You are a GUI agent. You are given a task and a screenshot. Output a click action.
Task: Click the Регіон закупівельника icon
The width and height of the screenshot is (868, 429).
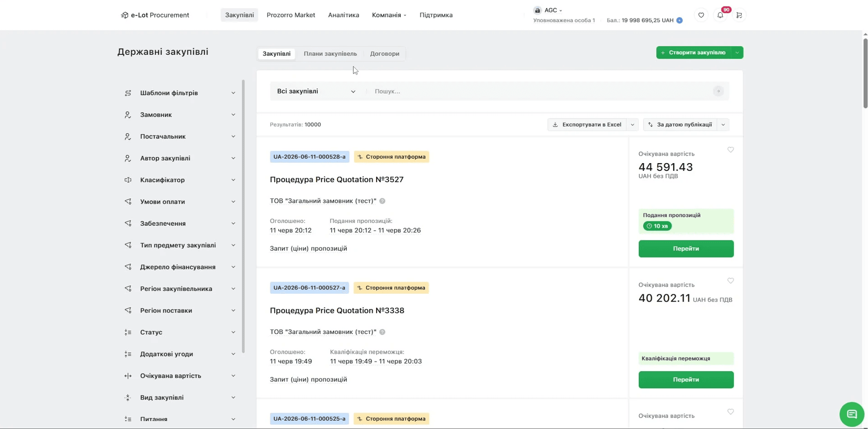tap(128, 289)
